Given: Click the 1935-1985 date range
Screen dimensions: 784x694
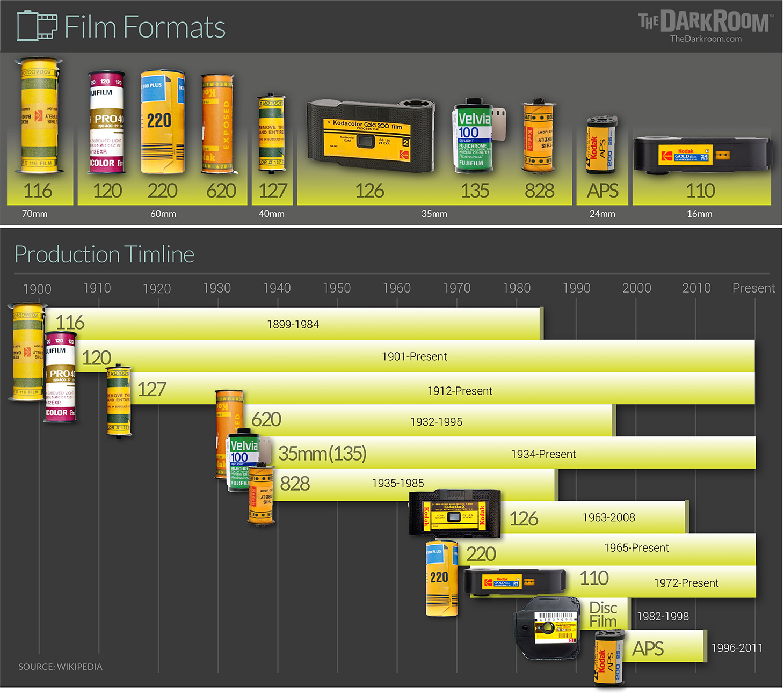Looking at the screenshot, I should point(398,483).
